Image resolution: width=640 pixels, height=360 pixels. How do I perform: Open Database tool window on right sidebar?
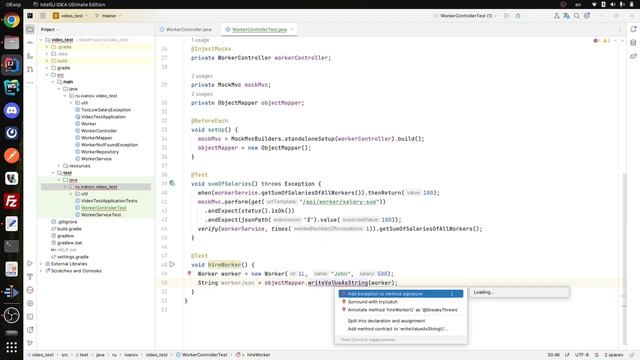coord(633,42)
